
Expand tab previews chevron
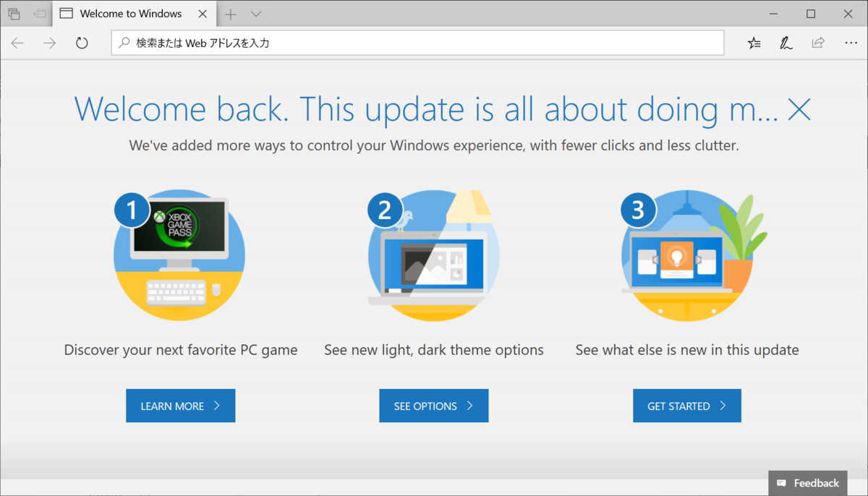(x=256, y=14)
